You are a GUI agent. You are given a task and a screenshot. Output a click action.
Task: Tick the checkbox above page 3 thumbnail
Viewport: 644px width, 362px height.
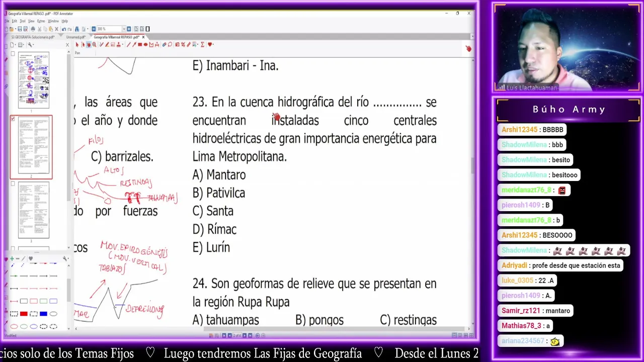[13, 184]
